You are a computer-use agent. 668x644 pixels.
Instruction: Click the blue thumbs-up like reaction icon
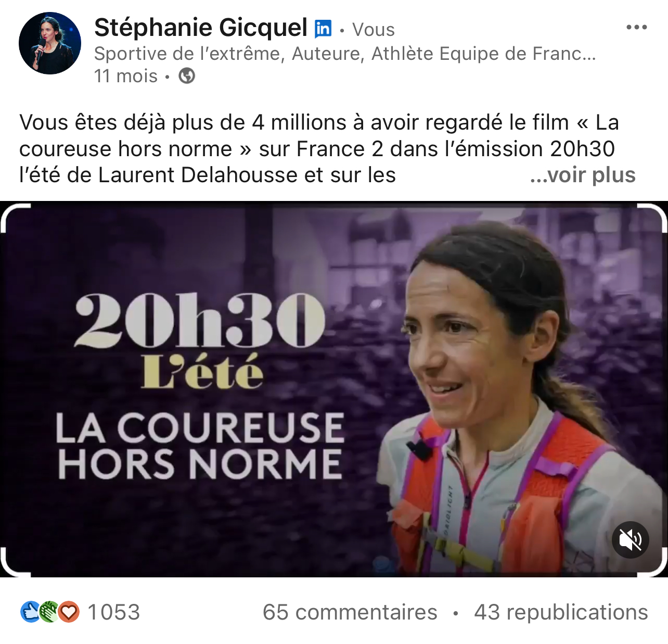(30, 612)
